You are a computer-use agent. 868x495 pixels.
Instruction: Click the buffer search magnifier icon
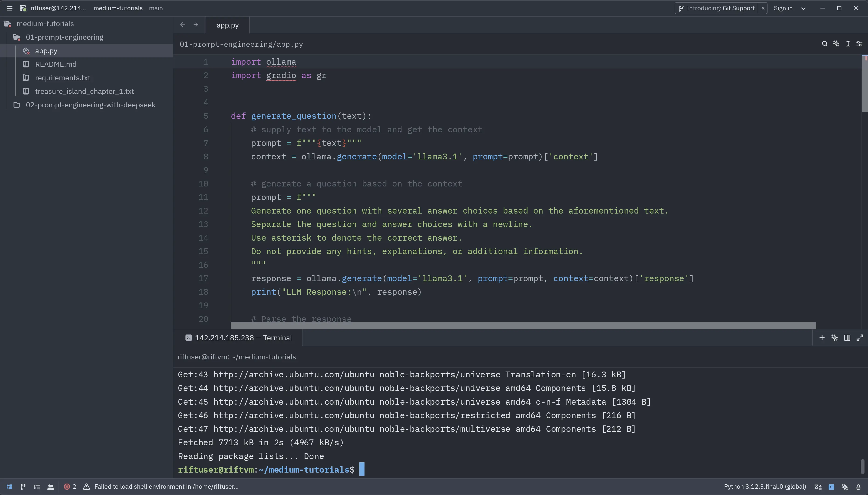pos(825,44)
